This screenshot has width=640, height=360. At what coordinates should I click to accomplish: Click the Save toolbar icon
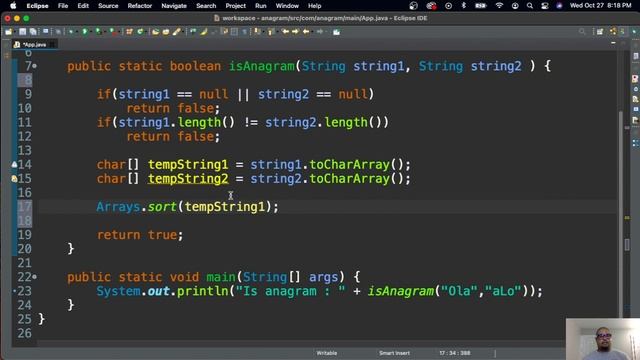[x=22, y=31]
